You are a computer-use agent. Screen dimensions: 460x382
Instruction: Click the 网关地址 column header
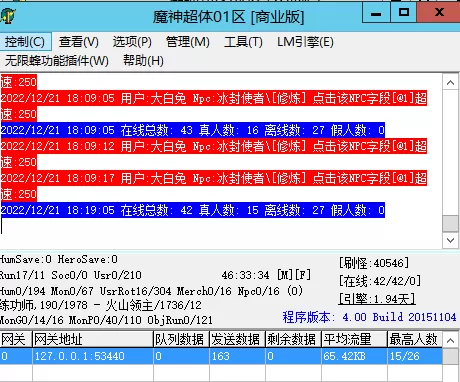point(93,340)
